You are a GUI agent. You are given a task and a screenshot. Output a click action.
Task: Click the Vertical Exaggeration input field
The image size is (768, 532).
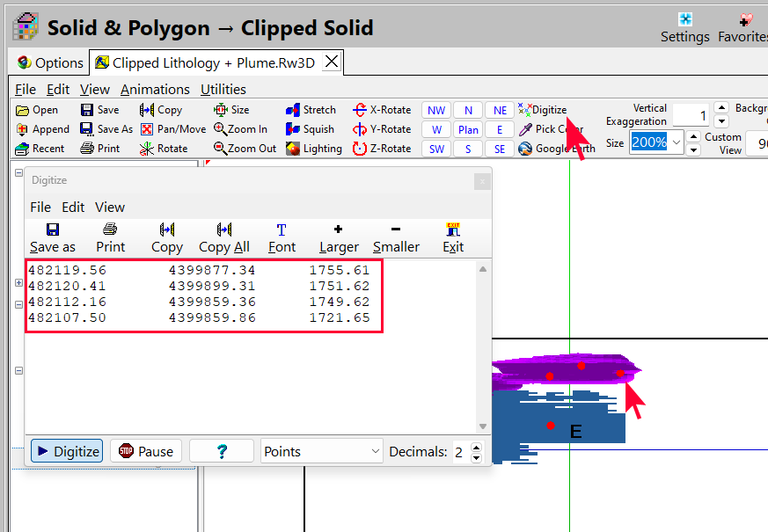click(x=691, y=115)
